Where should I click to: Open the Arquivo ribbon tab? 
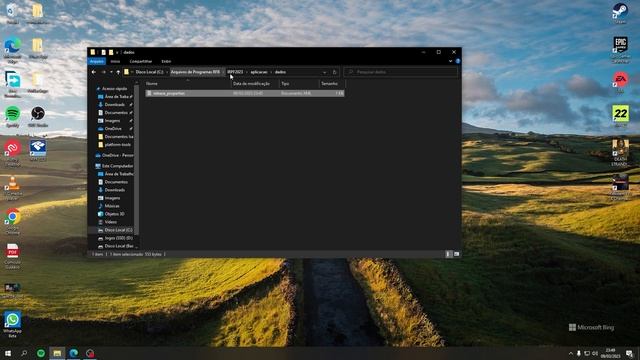[97, 61]
